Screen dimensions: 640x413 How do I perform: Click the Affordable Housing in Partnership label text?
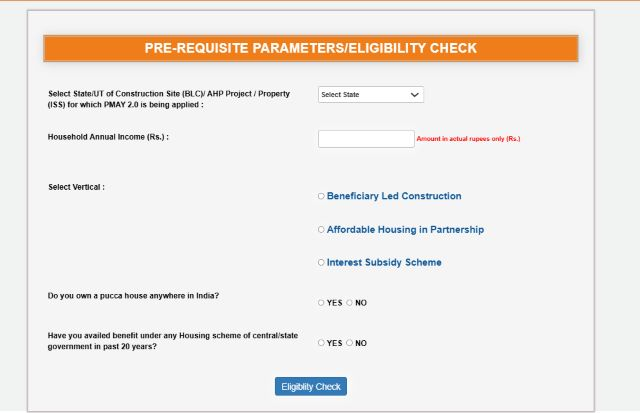405,229
